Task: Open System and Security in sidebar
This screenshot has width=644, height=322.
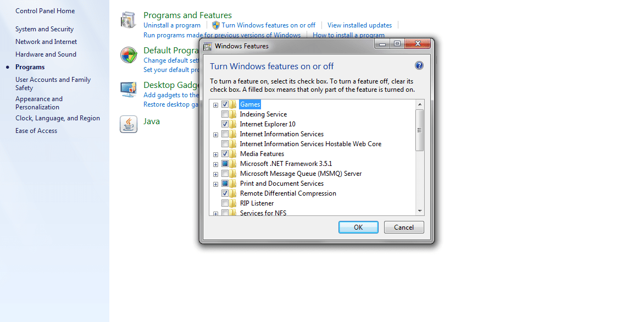Action: (45, 29)
